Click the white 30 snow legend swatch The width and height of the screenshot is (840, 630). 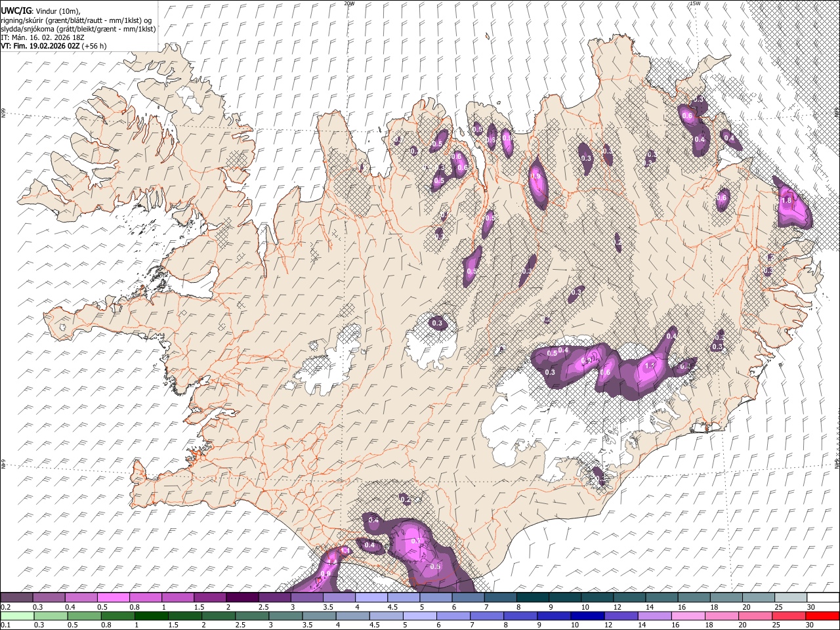(x=823, y=598)
